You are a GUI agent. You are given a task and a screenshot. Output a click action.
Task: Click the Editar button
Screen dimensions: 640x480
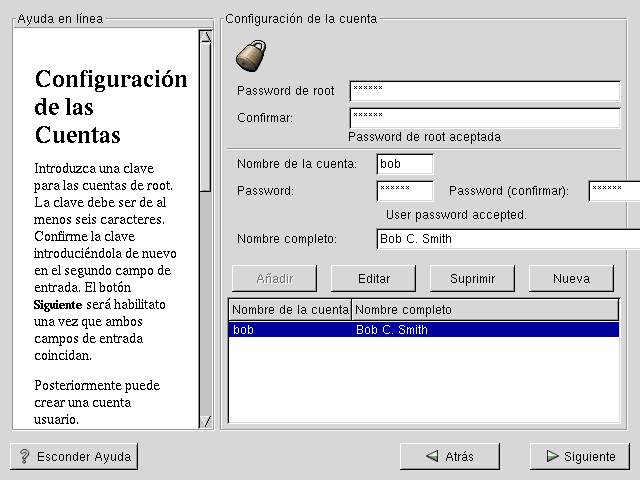374,278
